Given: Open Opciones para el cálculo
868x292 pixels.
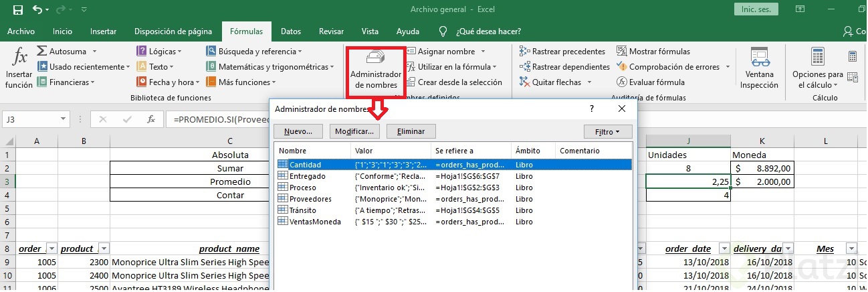Looking at the screenshot, I should (x=817, y=68).
